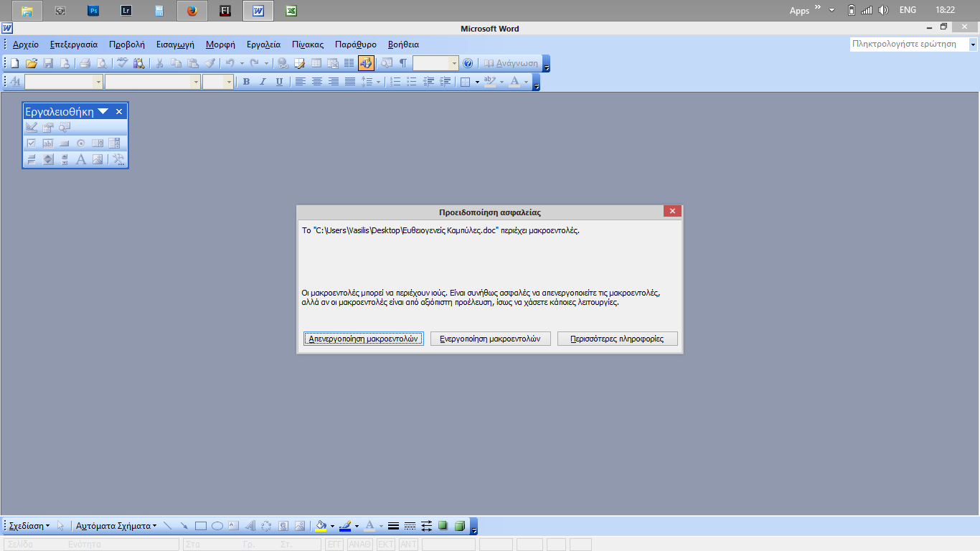Viewport: 980px width, 551px height.
Task: Apply the blue line color
Action: coord(345,526)
